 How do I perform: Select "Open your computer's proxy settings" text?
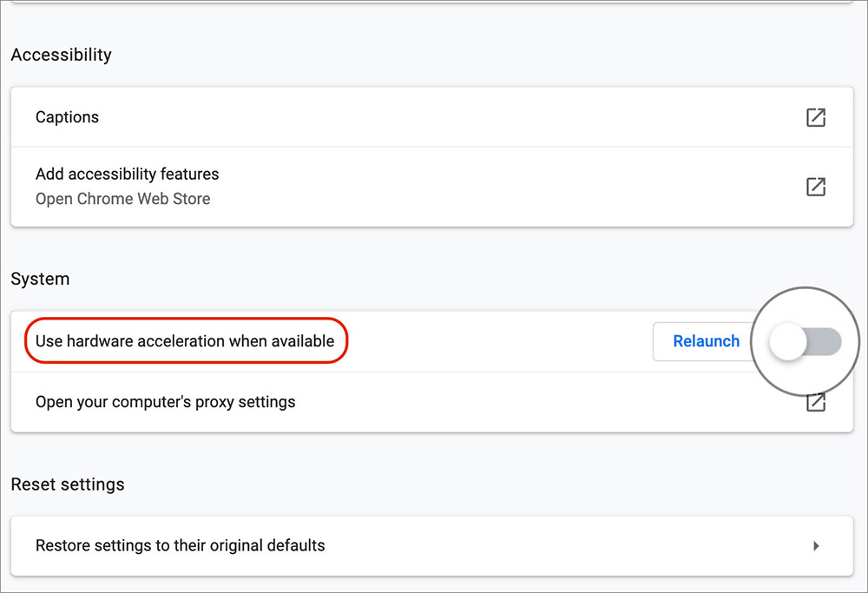[x=166, y=402]
